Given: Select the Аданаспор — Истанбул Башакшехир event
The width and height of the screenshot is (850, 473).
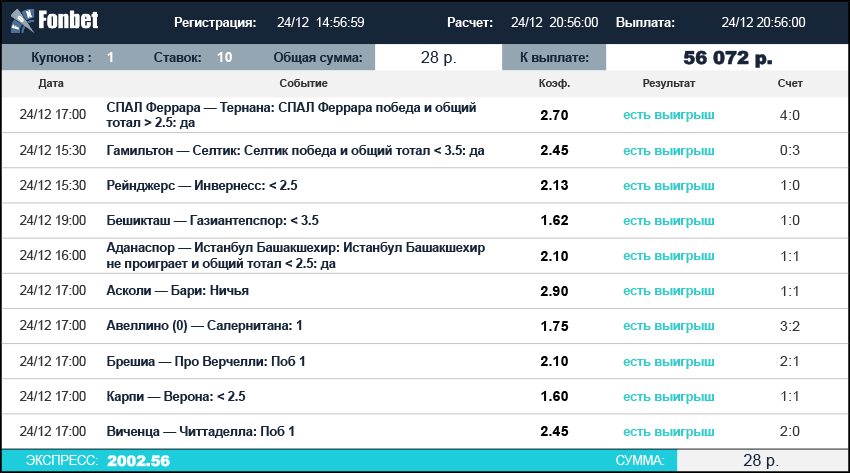Looking at the screenshot, I should tap(295, 256).
